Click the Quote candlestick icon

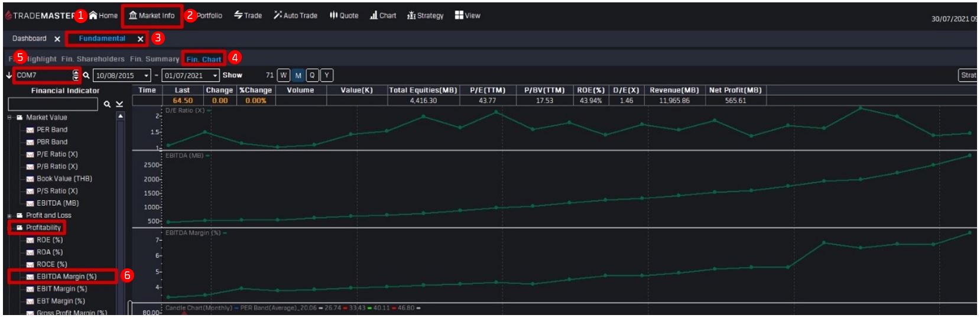333,15
